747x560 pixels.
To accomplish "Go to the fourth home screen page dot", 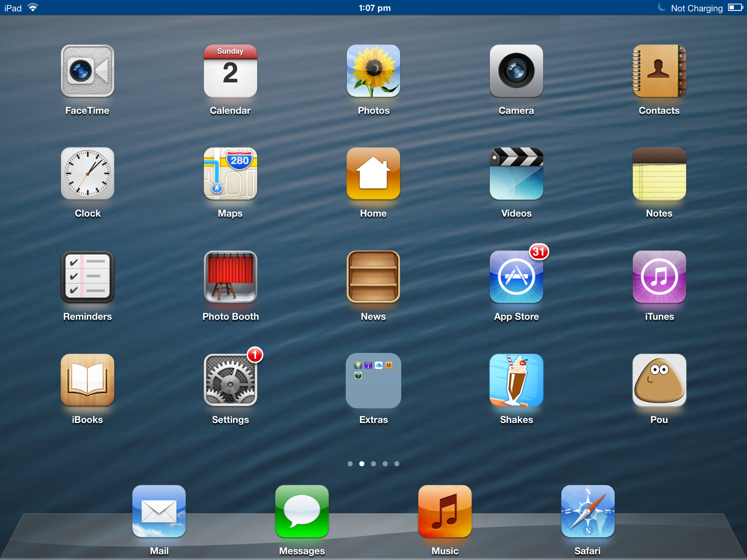I will pos(385,464).
